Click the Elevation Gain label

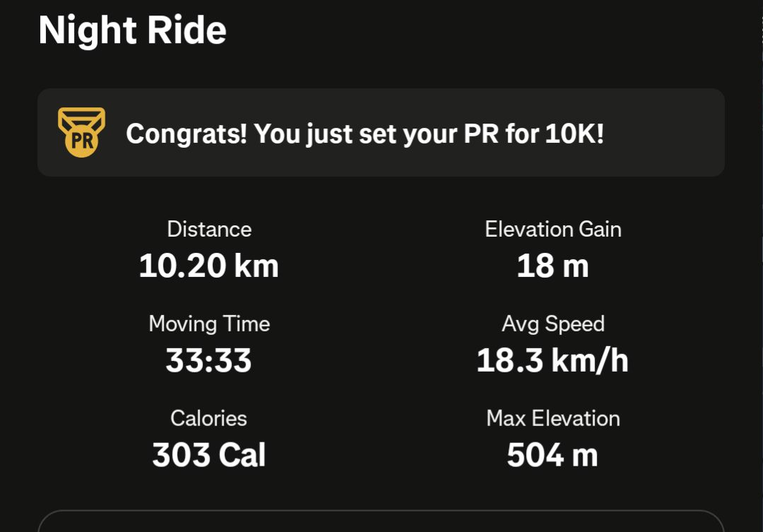553,229
